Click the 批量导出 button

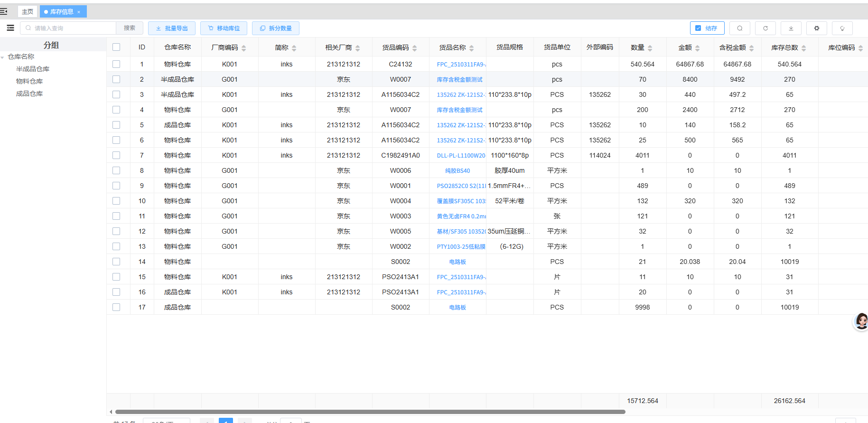point(171,28)
